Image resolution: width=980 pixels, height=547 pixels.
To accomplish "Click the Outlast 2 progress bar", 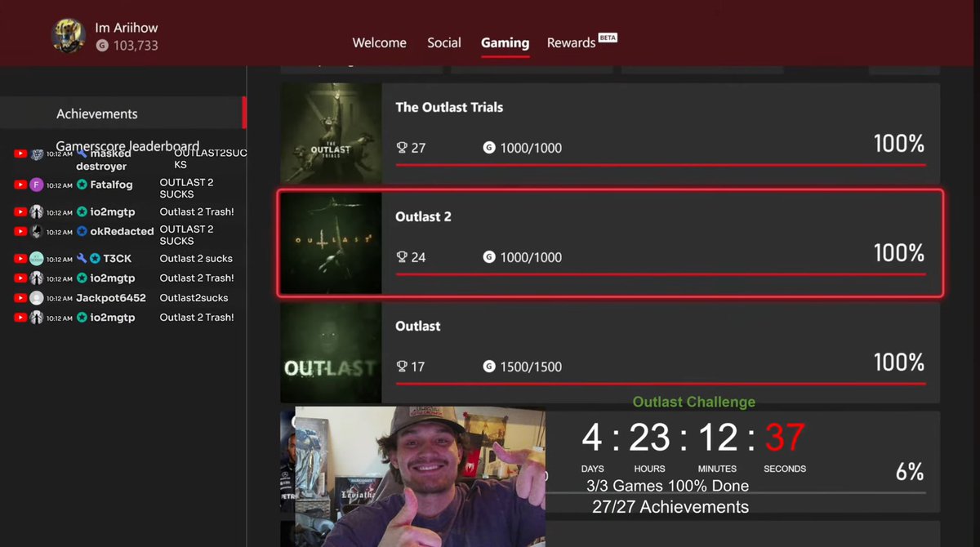I will pyautogui.click(x=661, y=274).
